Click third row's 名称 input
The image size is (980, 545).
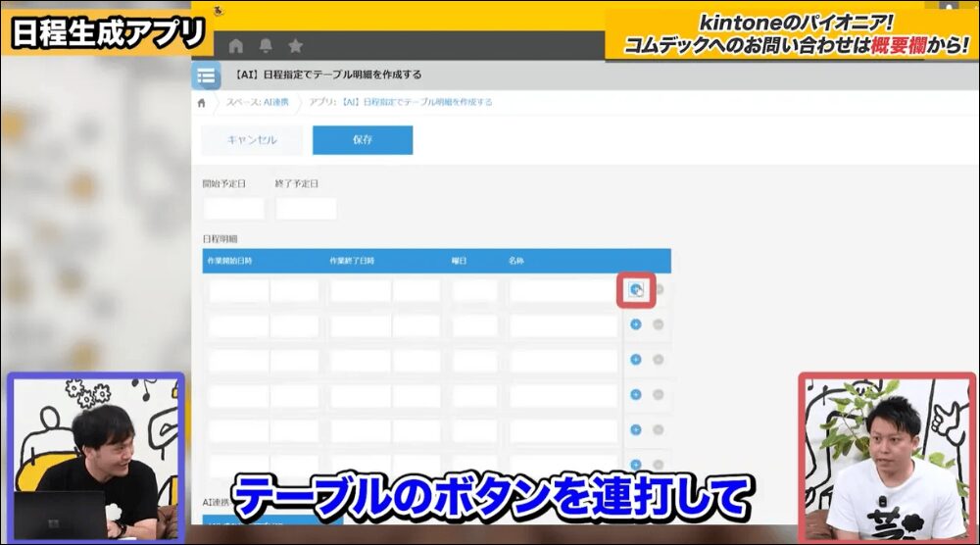click(563, 362)
